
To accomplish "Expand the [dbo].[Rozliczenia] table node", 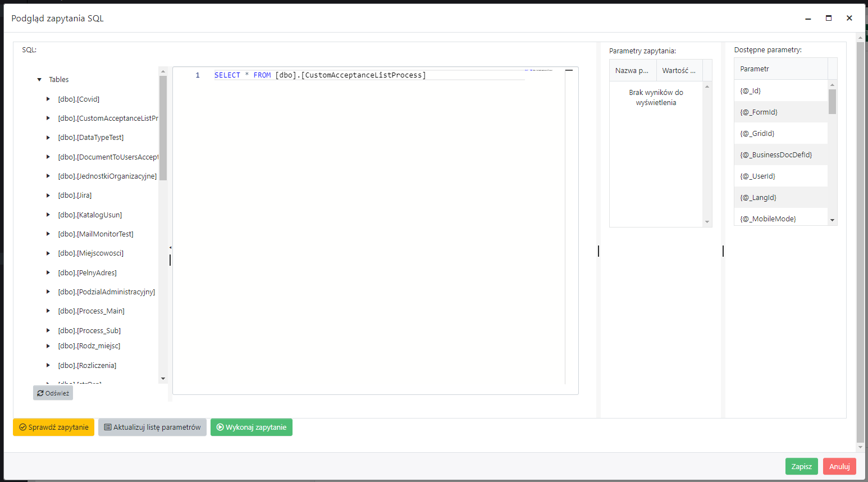I will pos(48,365).
